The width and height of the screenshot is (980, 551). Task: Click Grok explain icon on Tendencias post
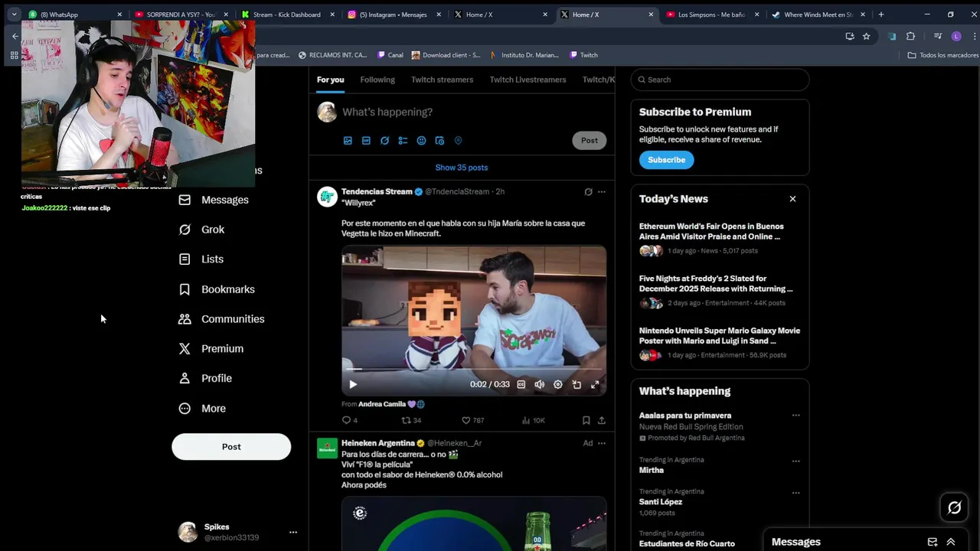588,192
